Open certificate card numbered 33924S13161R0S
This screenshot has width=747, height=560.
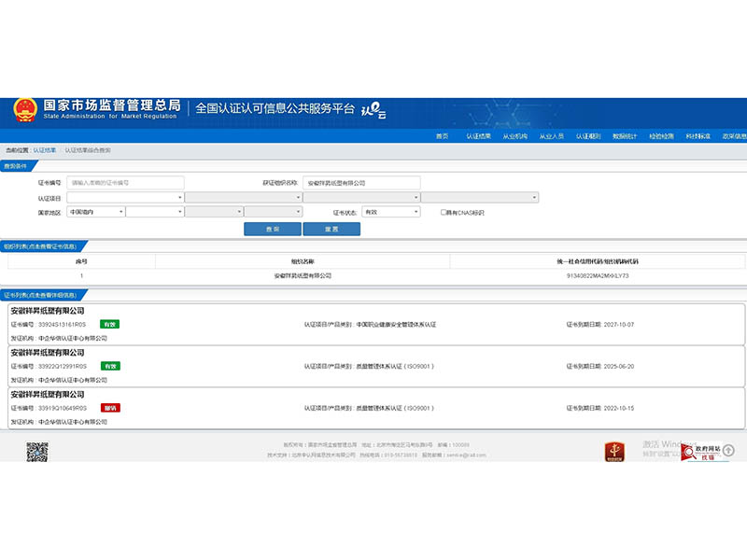pyautogui.click(x=376, y=324)
